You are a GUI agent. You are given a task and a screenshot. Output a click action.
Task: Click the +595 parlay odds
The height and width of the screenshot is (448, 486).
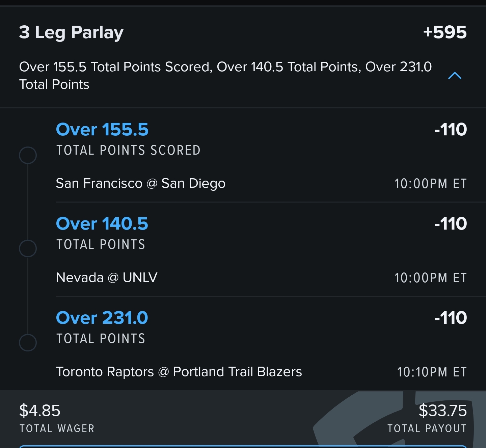[x=445, y=32]
